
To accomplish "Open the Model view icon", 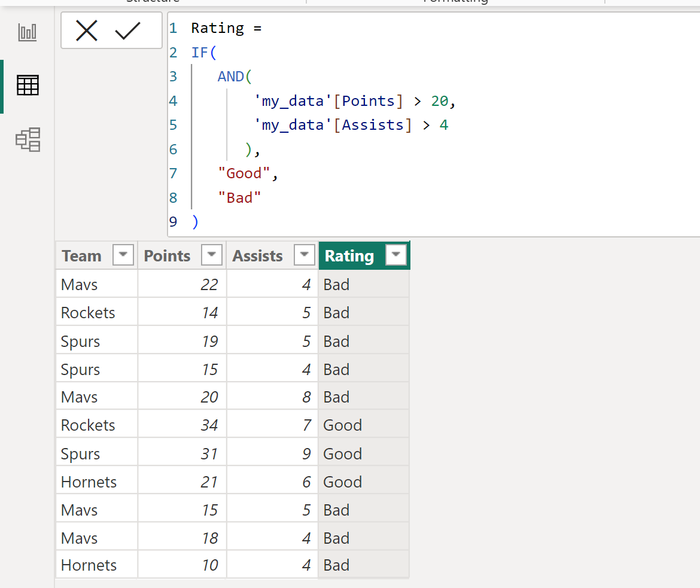I will click(28, 139).
